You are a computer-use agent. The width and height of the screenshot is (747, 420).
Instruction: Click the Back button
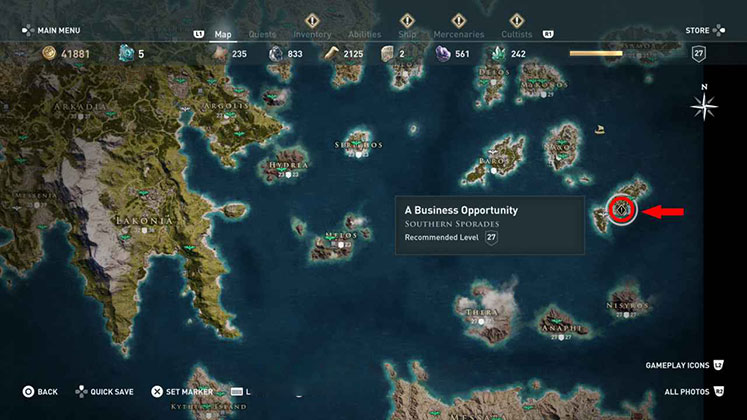pyautogui.click(x=40, y=391)
